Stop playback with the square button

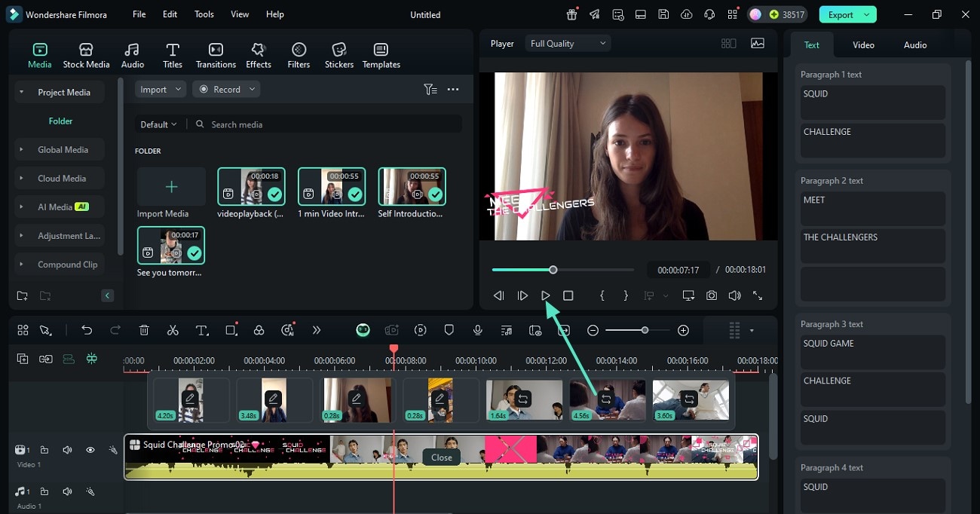[568, 295]
